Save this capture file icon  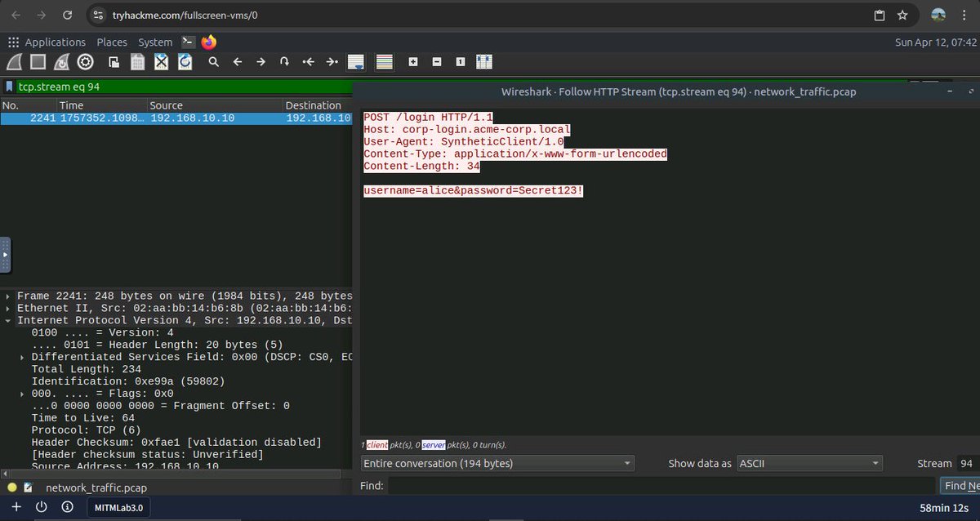click(138, 62)
